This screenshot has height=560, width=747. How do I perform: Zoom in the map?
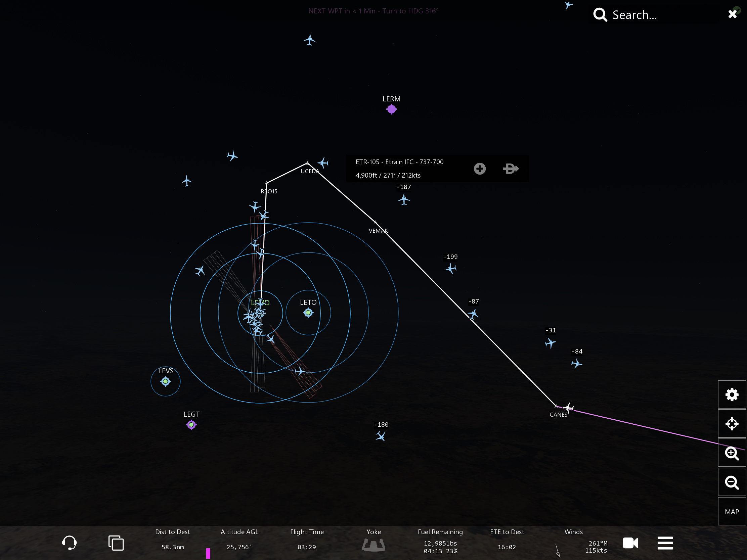click(732, 453)
